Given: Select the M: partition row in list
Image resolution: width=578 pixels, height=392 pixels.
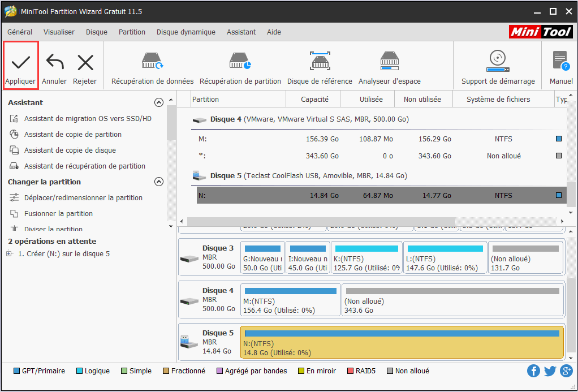Looking at the screenshot, I should (382, 139).
